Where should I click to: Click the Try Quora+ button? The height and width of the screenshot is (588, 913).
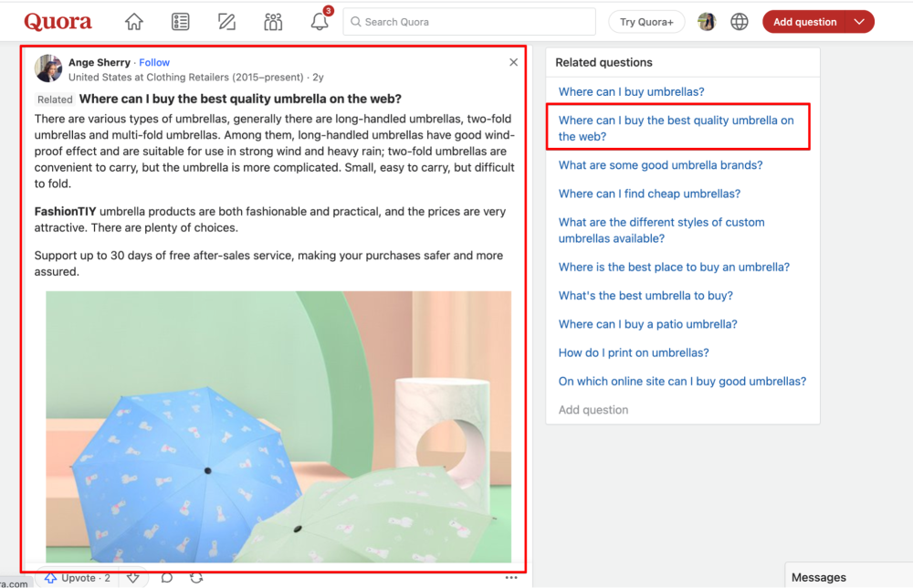click(646, 22)
